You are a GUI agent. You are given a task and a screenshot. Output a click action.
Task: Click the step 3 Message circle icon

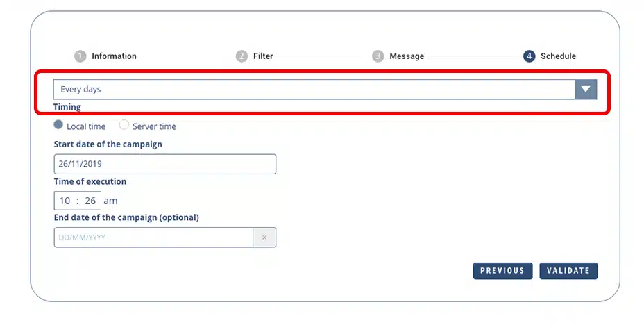click(378, 56)
